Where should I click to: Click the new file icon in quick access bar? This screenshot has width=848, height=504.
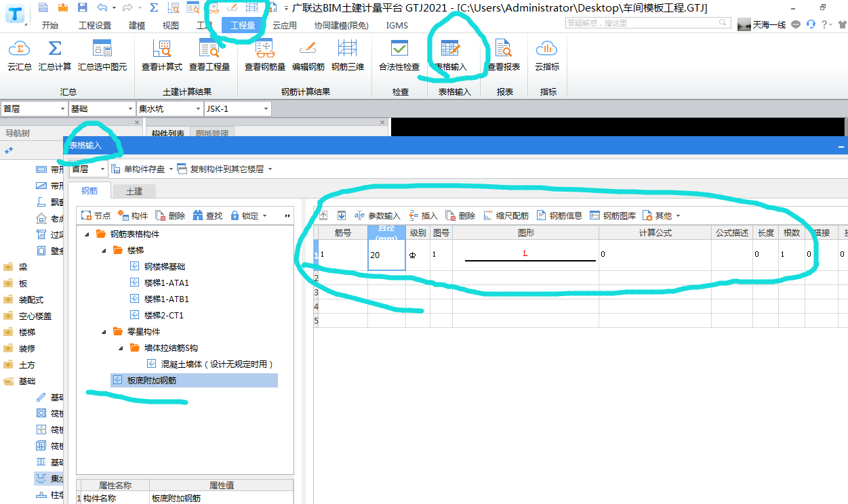(43, 7)
